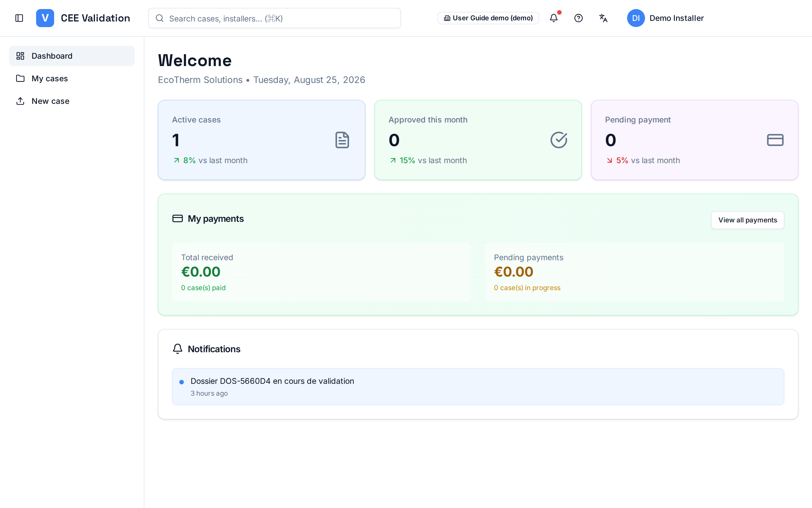Image resolution: width=812 pixels, height=508 pixels.
Task: Click the CEE Validation title
Action: click(95, 18)
